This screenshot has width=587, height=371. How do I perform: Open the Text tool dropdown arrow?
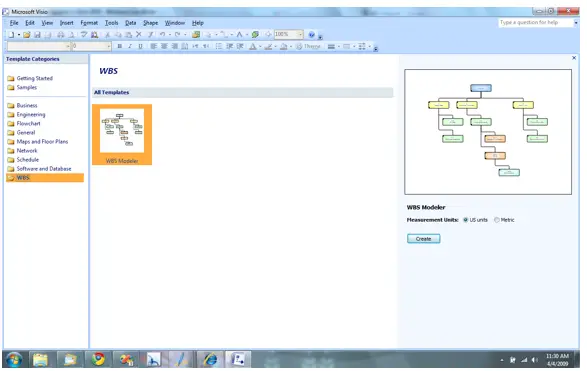[247, 35]
